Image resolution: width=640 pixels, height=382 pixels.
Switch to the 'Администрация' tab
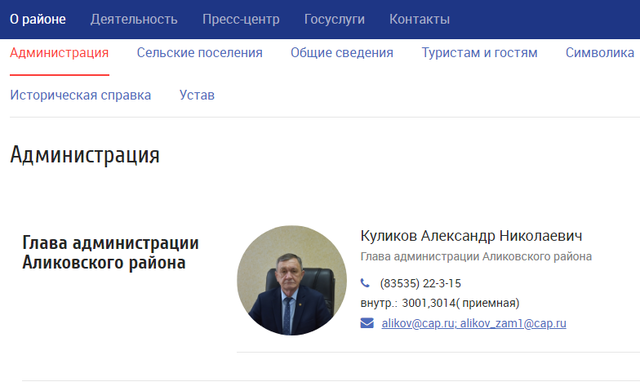(59, 53)
